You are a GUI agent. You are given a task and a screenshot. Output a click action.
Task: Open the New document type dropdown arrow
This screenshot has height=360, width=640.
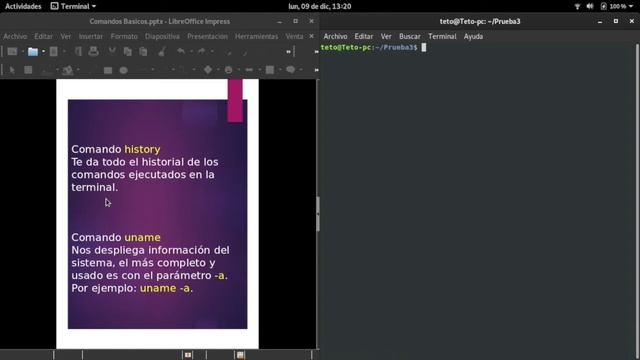(23, 51)
